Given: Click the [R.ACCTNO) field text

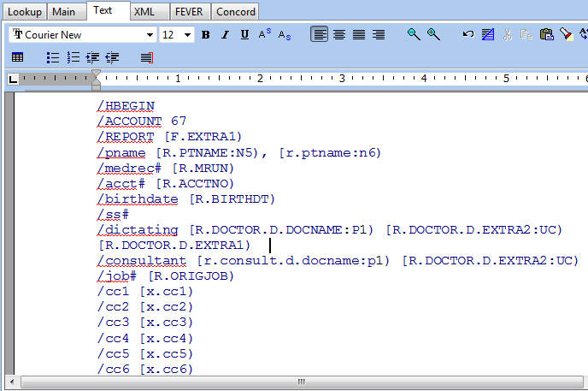Looking at the screenshot, I should coord(195,183).
